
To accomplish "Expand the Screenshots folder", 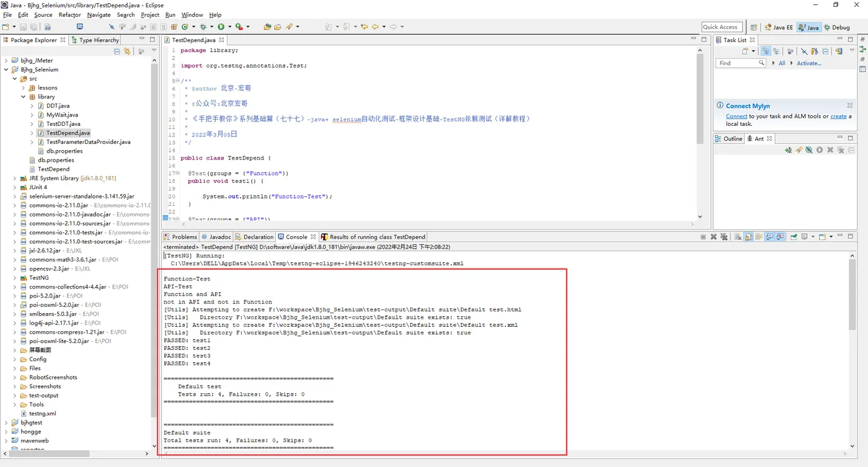I will click(x=15, y=386).
